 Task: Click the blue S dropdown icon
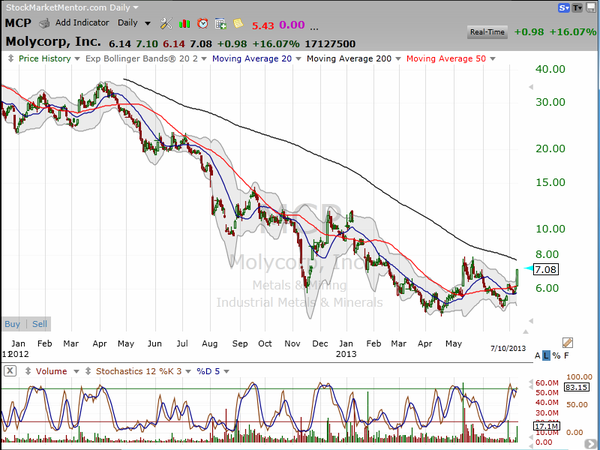point(564,8)
